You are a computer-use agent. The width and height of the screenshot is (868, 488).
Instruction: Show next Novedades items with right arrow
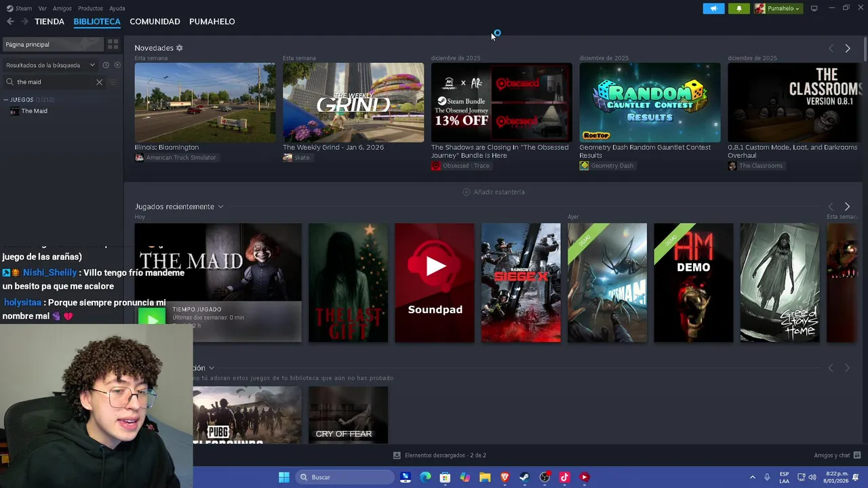pyautogui.click(x=847, y=49)
